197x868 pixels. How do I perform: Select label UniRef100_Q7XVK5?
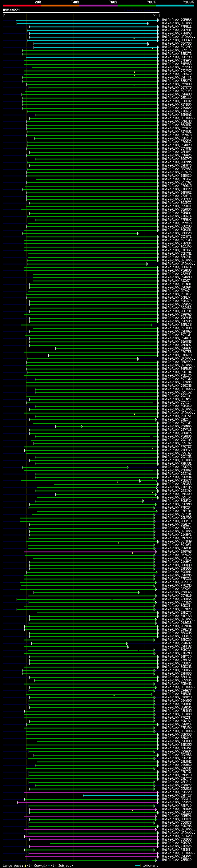pyautogui.click(x=177, y=71)
